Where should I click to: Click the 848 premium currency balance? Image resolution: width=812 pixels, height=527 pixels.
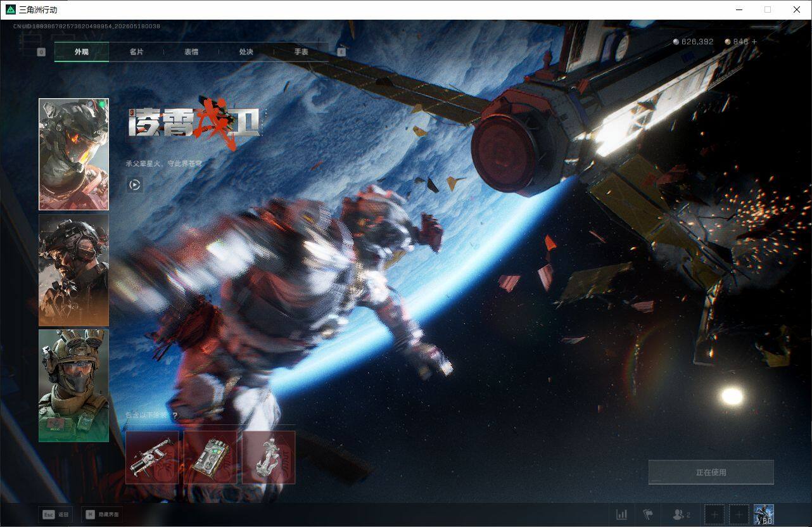[x=737, y=42]
